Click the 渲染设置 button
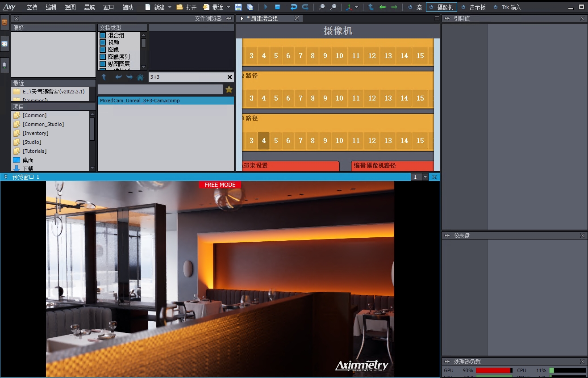This screenshot has width=588, height=378. [291, 166]
